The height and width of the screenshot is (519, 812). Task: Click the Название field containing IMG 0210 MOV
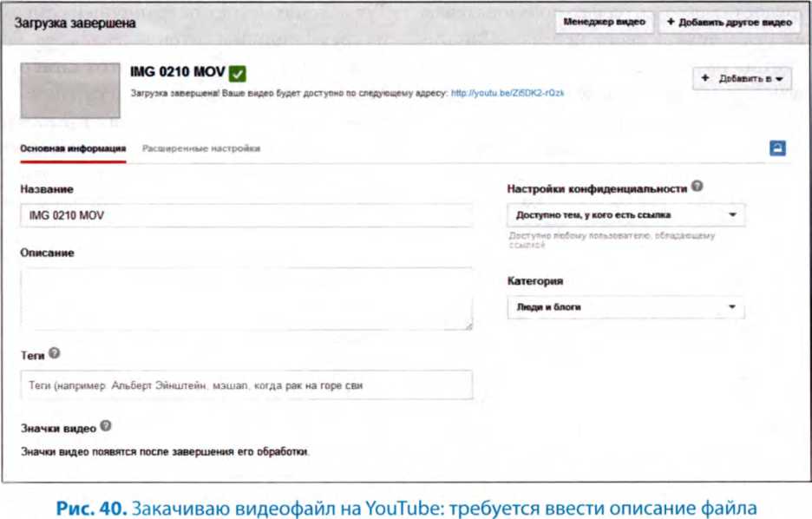pyautogui.click(x=246, y=215)
